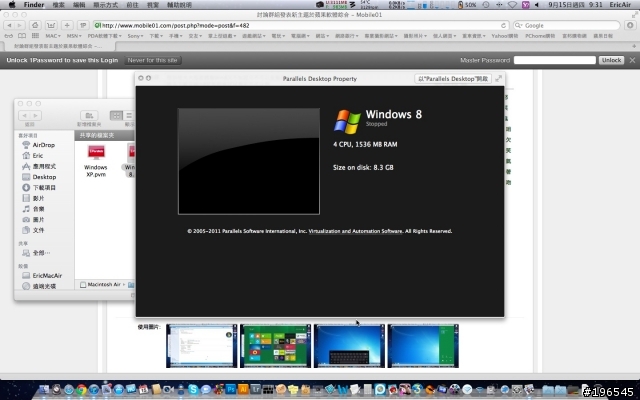Expand the Sony bookmarks folder
Viewport: 640px width, 400px height.
click(136, 36)
